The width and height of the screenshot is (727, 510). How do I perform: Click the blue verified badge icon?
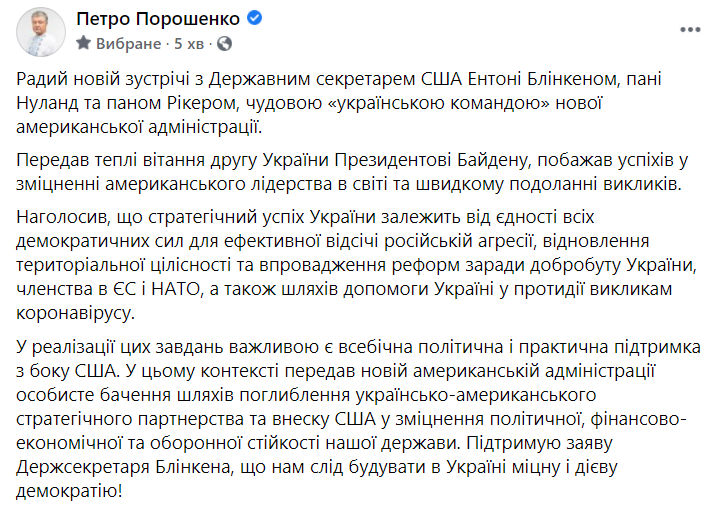pos(254,18)
